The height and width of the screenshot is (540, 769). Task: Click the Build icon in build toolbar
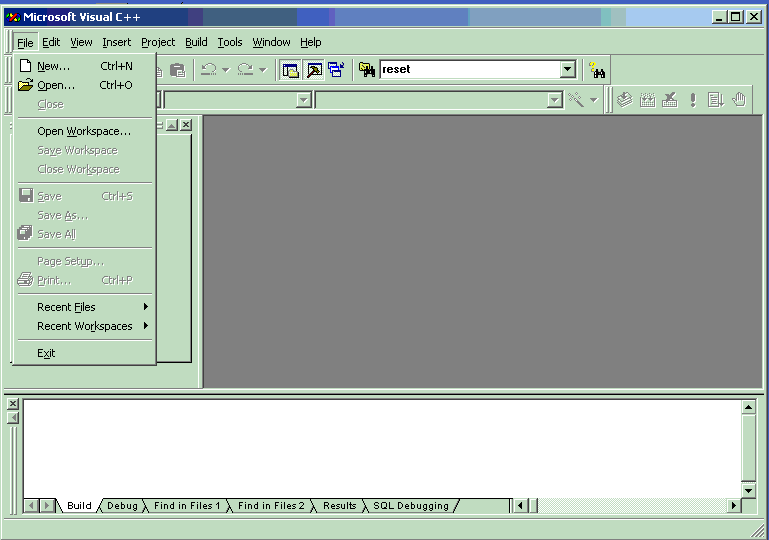click(647, 100)
